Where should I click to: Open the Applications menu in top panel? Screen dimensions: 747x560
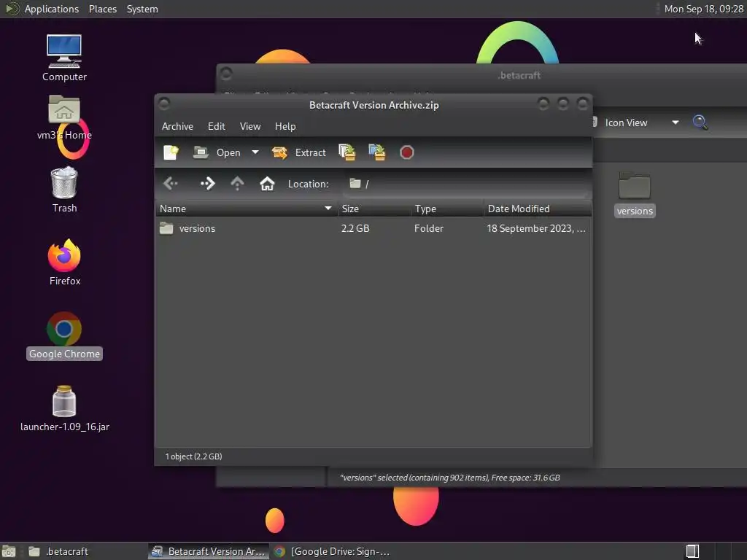coord(52,9)
